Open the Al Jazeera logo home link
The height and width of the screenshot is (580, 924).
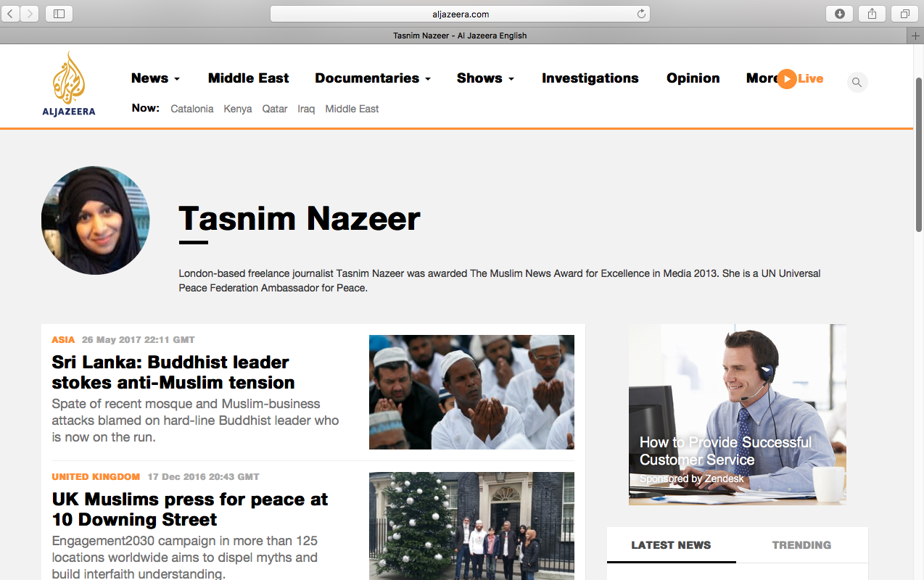point(69,83)
